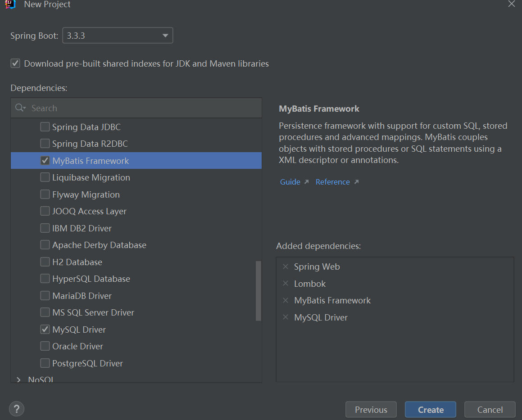Check MariaDB Driver dependency
Screen dimensions: 522x420
(45, 296)
